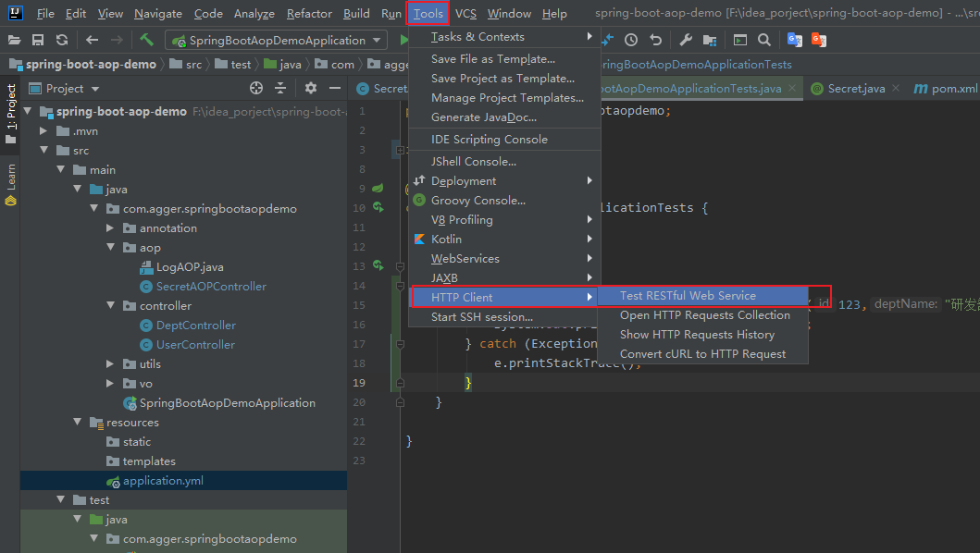Collapse the resources folder
The width and height of the screenshot is (980, 553).
78,422
